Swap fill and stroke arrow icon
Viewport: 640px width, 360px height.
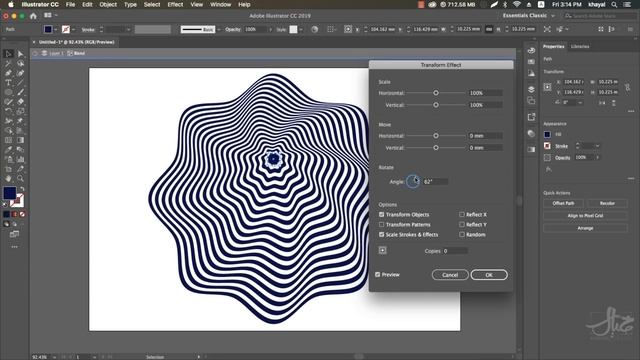(x=22, y=189)
